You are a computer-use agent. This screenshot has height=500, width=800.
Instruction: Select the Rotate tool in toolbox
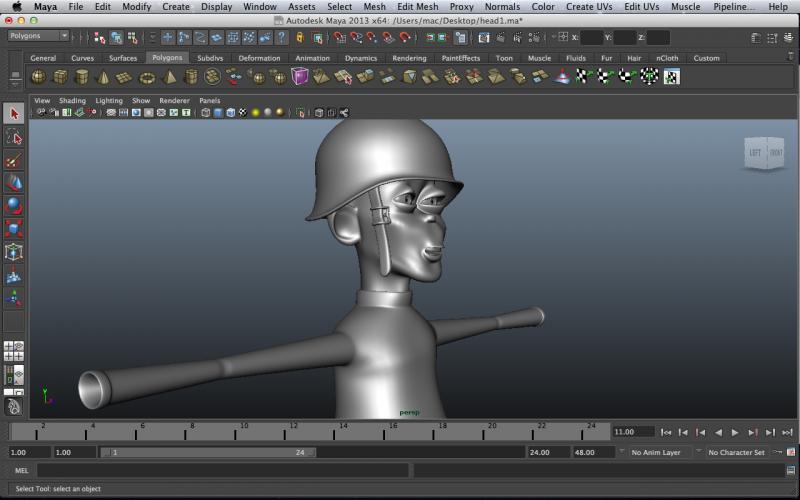tap(14, 206)
